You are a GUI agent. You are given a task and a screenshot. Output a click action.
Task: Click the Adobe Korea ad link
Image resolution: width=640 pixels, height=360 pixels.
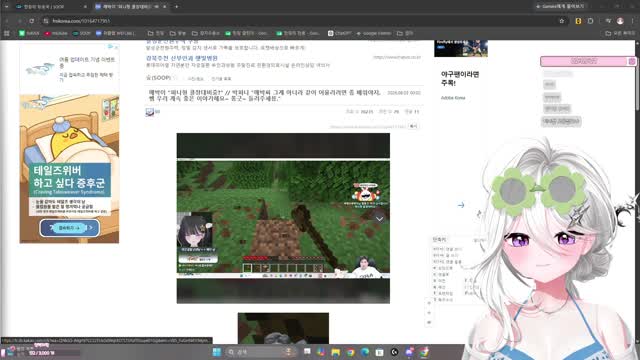[453, 98]
